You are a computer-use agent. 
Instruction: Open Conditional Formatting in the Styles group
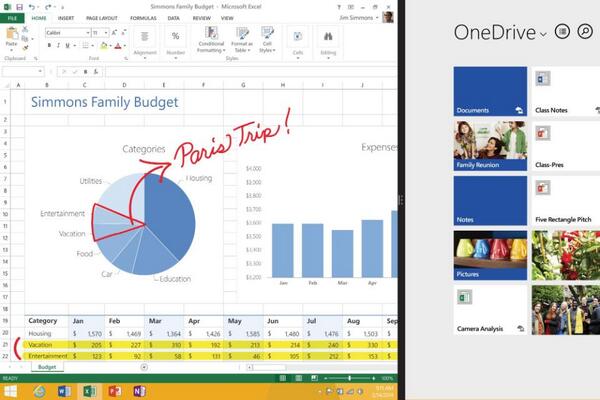click(211, 39)
